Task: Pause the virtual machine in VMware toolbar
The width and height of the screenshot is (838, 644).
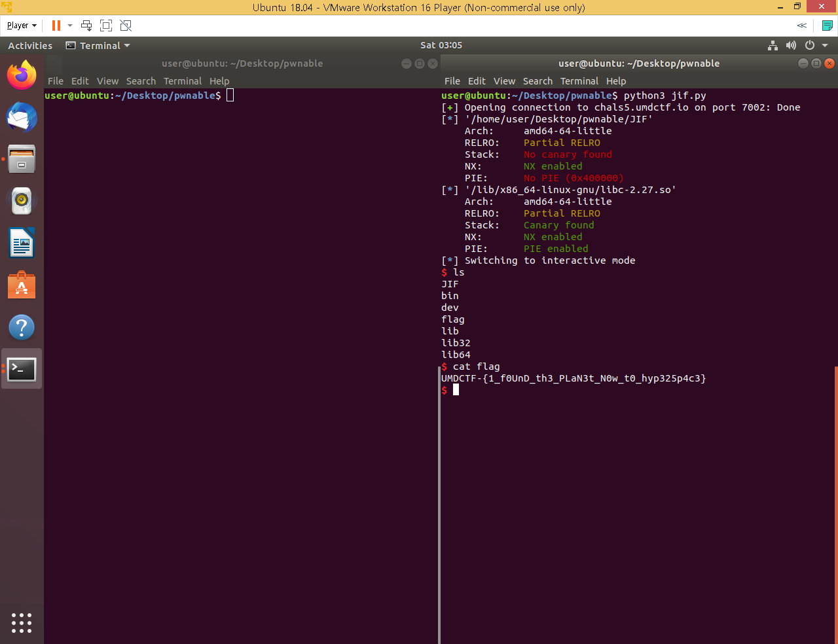Action: tap(56, 26)
